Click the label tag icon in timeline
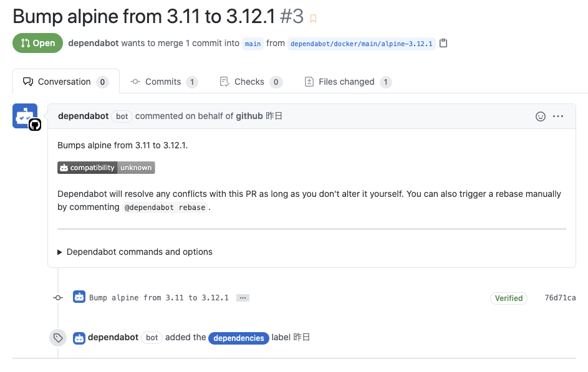Screen dimensions: 588x372 pos(58,338)
